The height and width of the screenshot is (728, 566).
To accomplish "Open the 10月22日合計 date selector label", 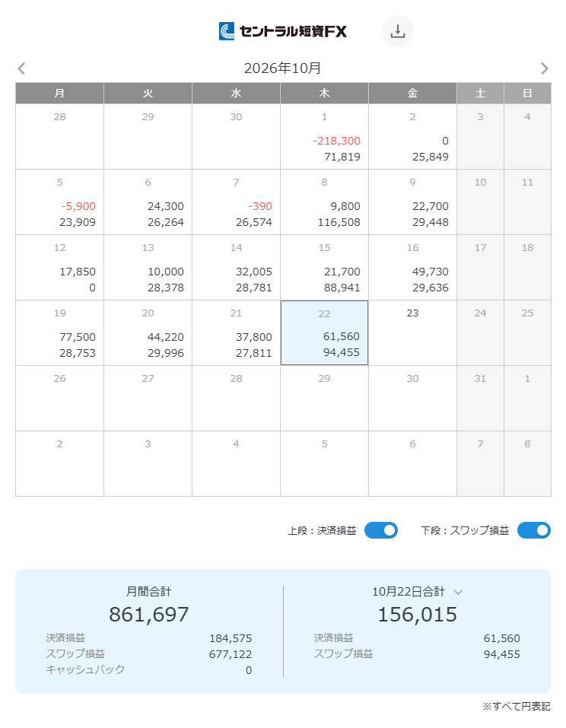I will pyautogui.click(x=409, y=592).
